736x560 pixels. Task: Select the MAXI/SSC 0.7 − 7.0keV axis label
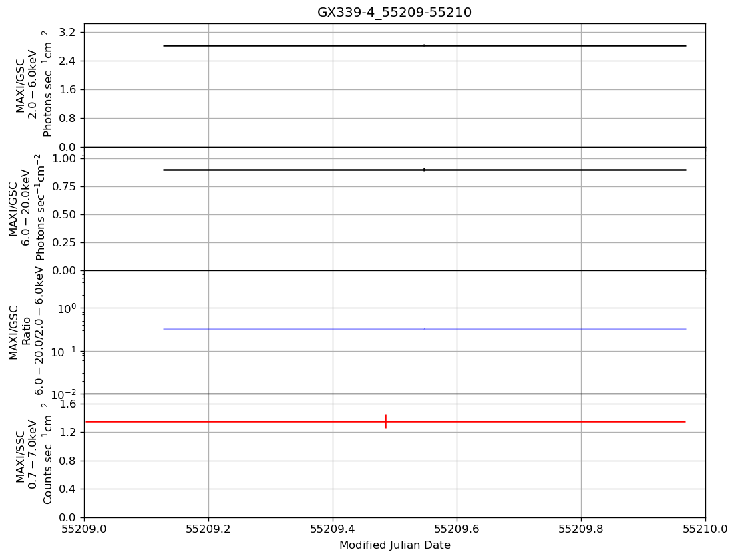point(33,454)
